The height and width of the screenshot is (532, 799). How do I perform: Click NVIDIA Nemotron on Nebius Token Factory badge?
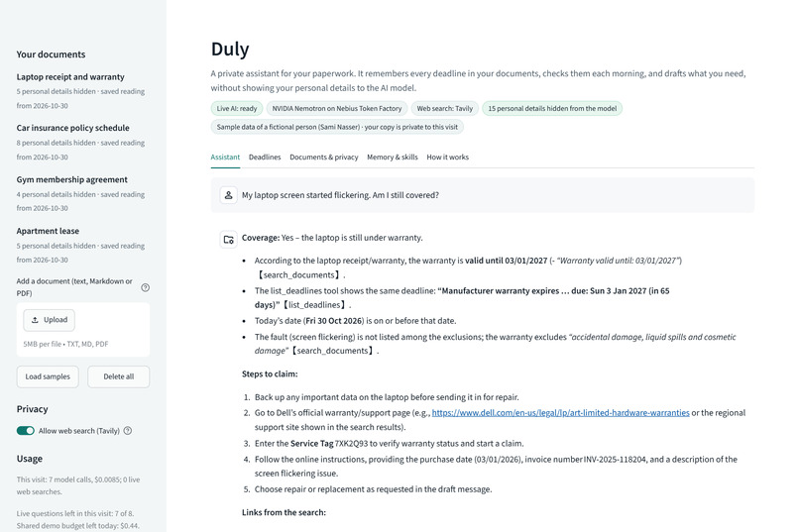(337, 108)
